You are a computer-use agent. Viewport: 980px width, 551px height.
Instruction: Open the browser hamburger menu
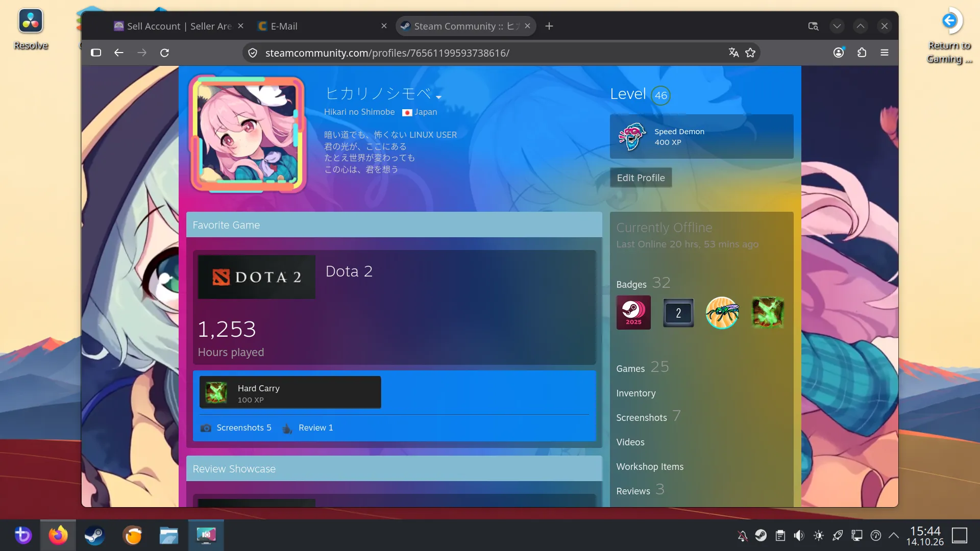click(885, 53)
